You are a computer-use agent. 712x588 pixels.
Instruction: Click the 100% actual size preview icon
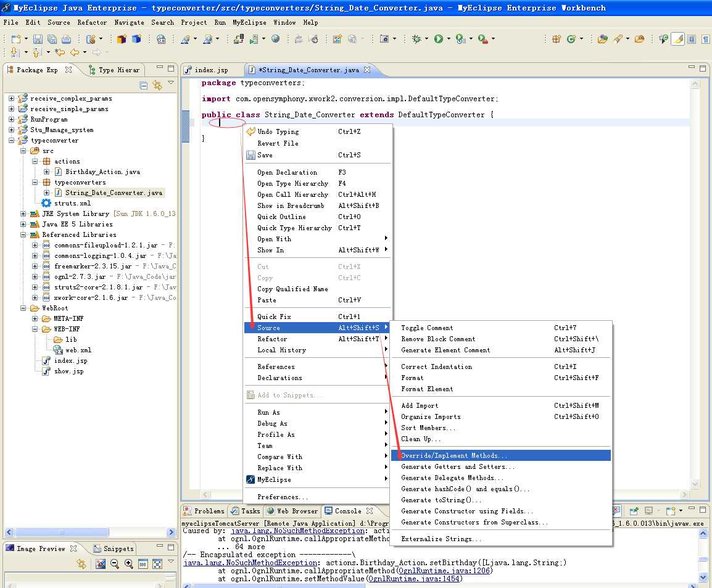click(x=143, y=563)
